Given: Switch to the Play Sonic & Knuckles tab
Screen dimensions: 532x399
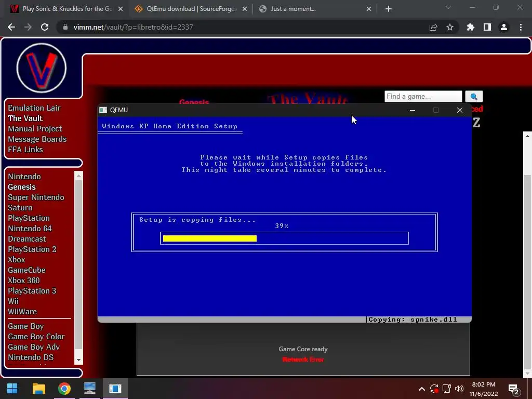Looking at the screenshot, I should coord(66,9).
